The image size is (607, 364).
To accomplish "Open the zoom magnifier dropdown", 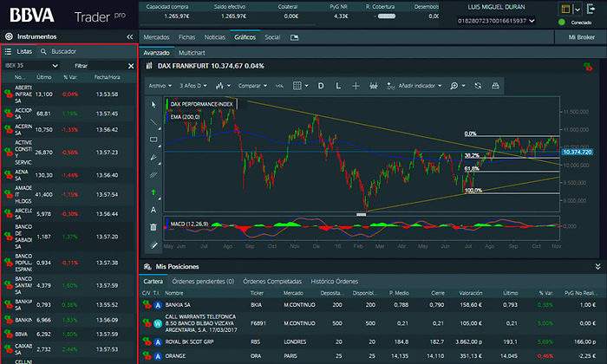I will pyautogui.click(x=458, y=86).
